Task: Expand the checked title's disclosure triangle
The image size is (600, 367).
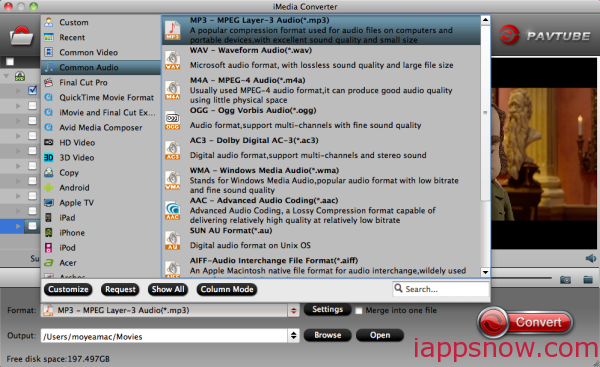Action: [18, 91]
